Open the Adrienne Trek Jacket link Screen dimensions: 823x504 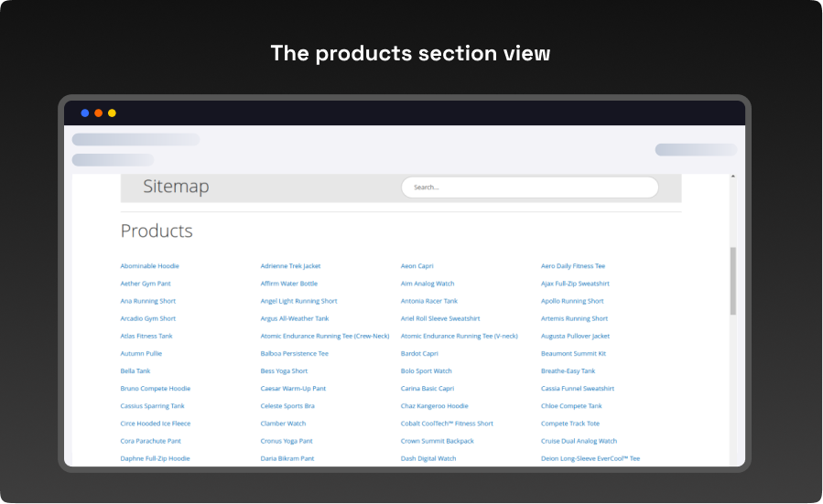coord(290,266)
